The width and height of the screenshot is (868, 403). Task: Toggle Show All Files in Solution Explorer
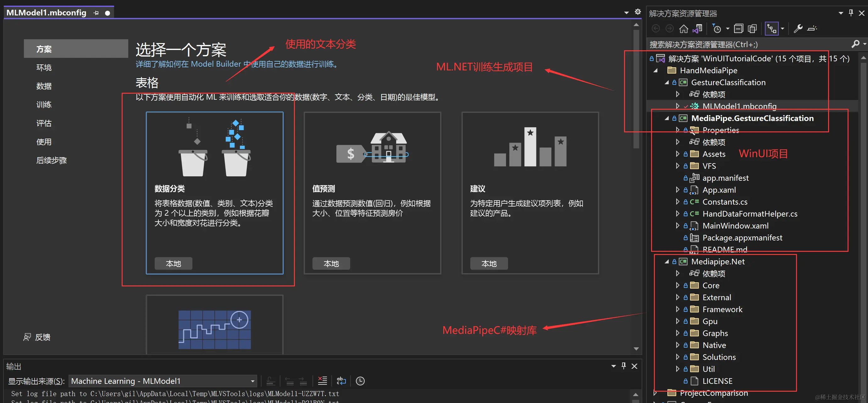coord(752,29)
